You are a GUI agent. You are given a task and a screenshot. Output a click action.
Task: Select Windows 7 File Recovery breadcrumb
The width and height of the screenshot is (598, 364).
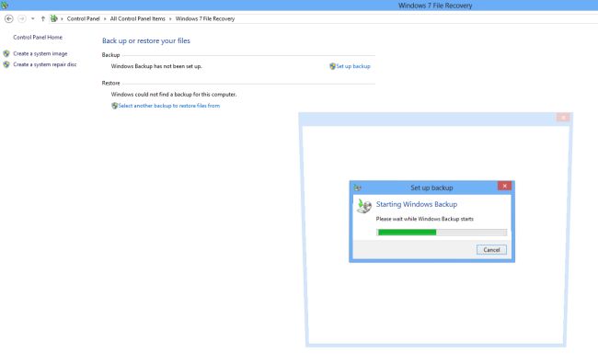click(x=205, y=18)
